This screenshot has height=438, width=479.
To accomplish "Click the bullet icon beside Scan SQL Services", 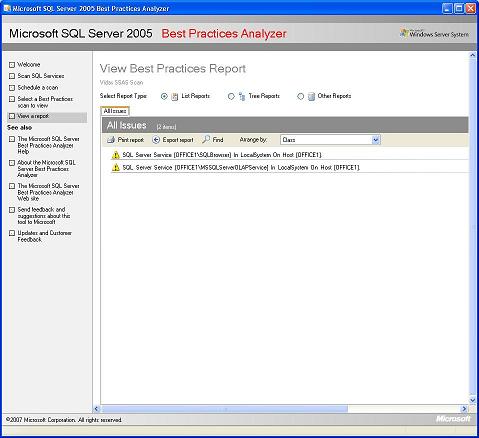I will coord(12,76).
